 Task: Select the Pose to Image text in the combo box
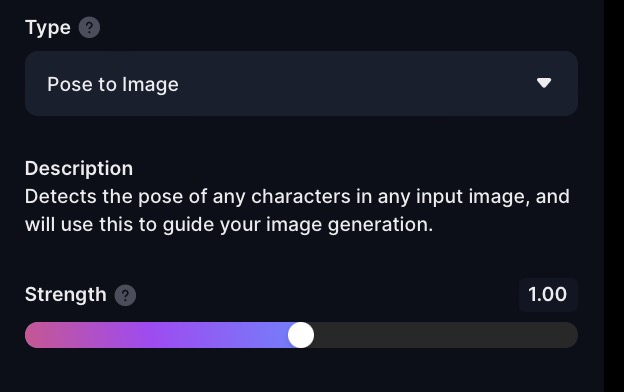tap(113, 84)
